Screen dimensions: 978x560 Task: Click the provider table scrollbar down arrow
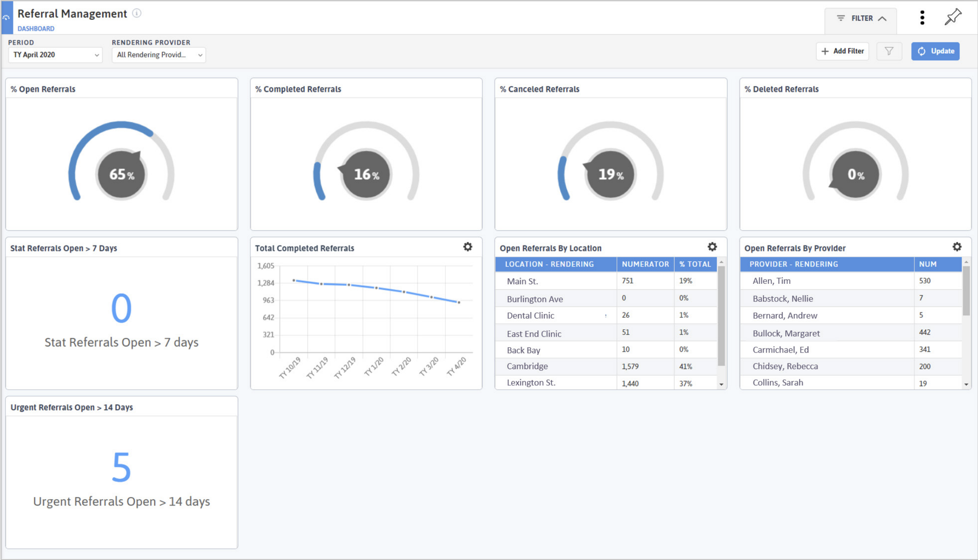coord(966,384)
